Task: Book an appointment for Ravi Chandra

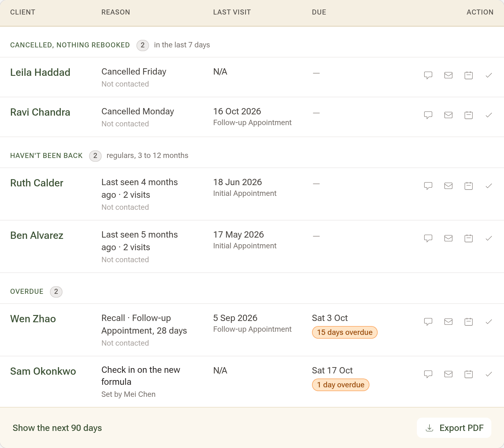Action: click(x=468, y=115)
